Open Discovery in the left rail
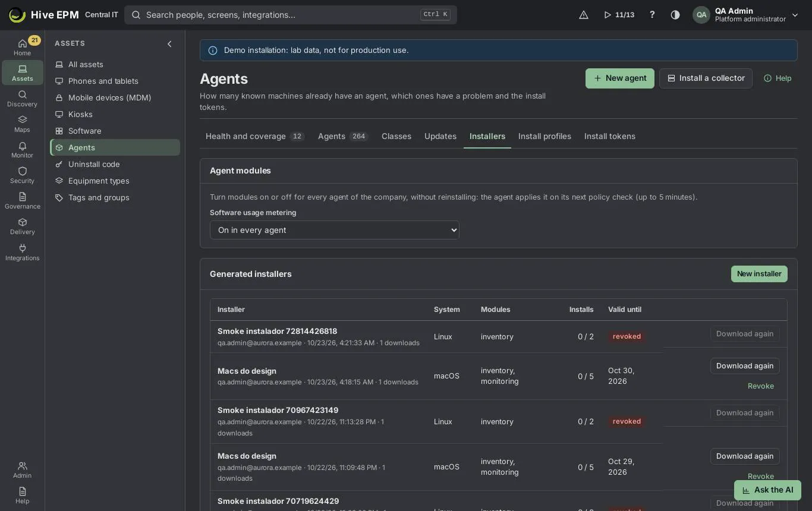The height and width of the screenshot is (511, 812). click(22, 98)
